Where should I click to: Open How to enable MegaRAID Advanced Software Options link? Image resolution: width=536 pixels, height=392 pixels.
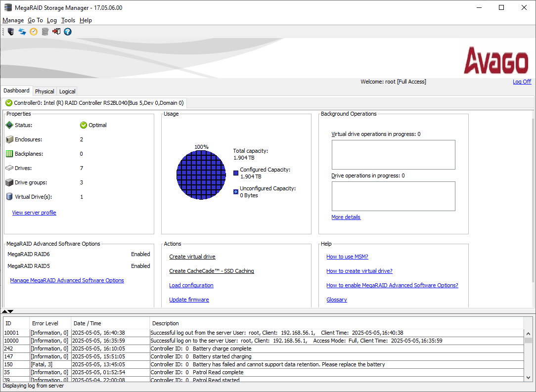point(392,285)
